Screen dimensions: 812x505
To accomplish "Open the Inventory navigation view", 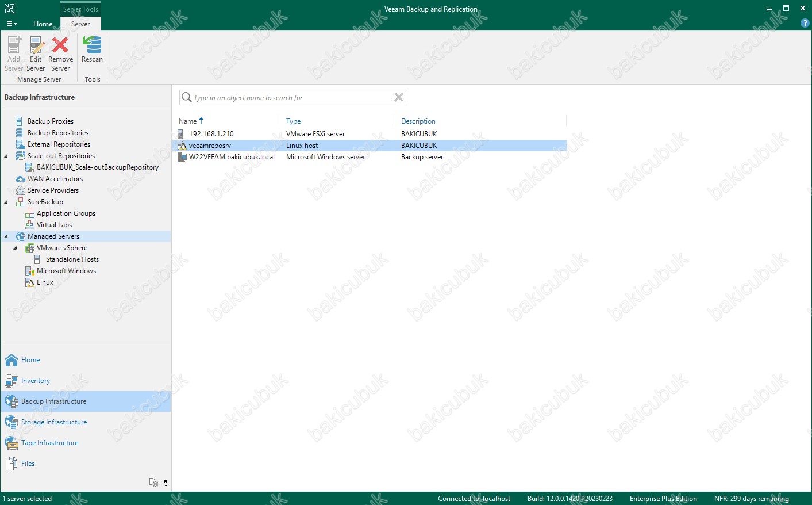I will click(x=86, y=381).
